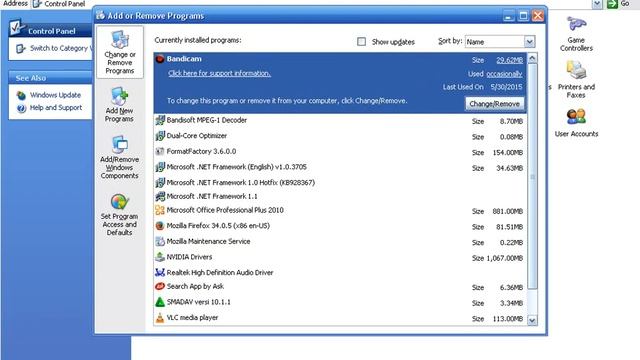Click the Windows Update globe icon
Viewport: 640px width, 360px height.
21,96
